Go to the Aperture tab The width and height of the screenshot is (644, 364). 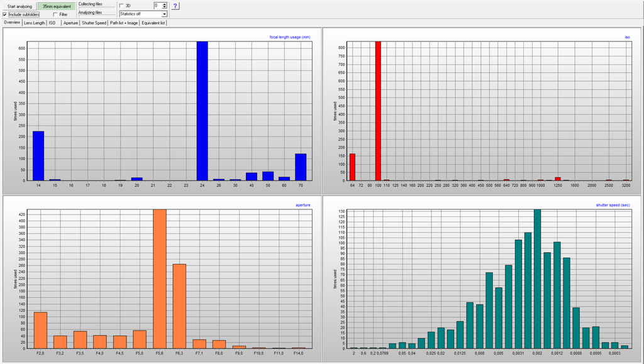point(70,23)
